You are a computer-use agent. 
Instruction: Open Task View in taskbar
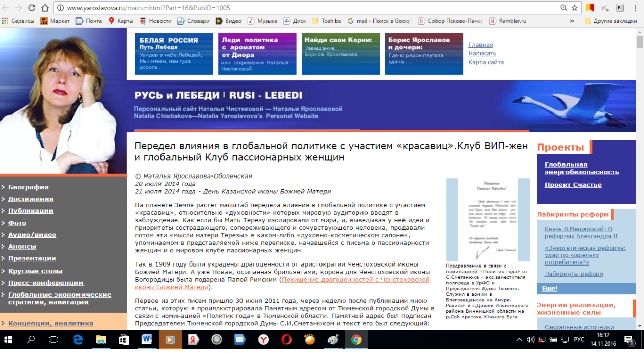click(x=53, y=340)
